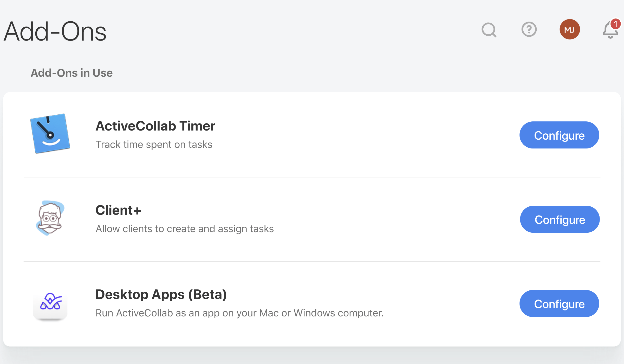Click the Desktop Apps (Beta) title
This screenshot has height=364, width=624.
(161, 295)
